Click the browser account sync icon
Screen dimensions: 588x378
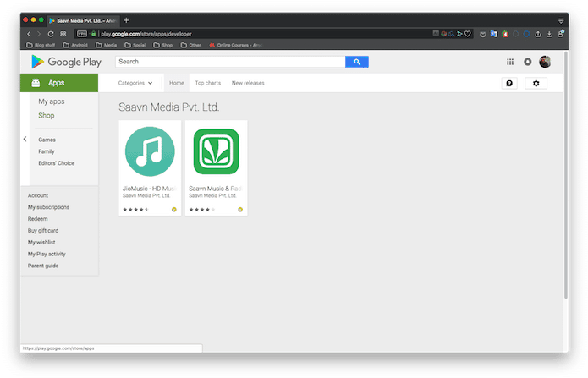pyautogui.click(x=561, y=34)
